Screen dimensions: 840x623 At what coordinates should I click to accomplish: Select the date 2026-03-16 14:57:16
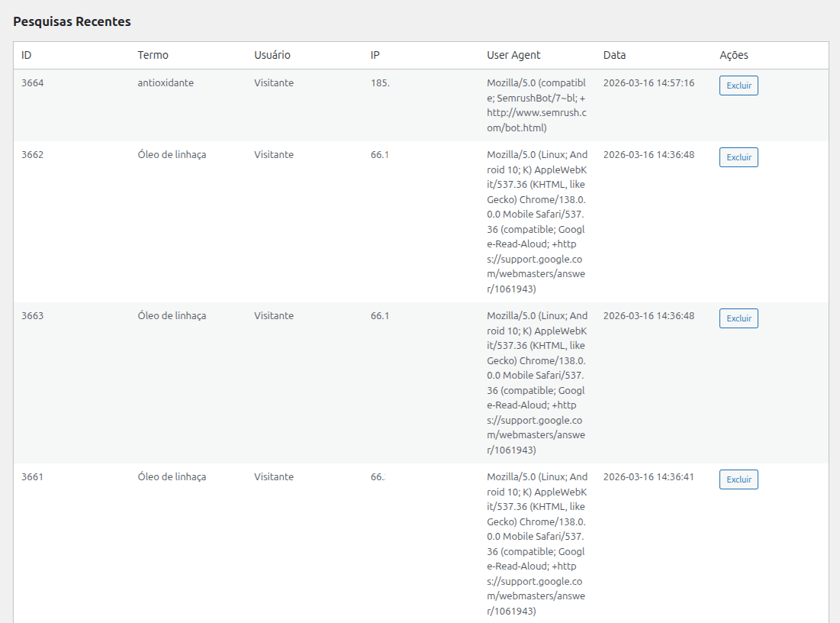pyautogui.click(x=649, y=83)
